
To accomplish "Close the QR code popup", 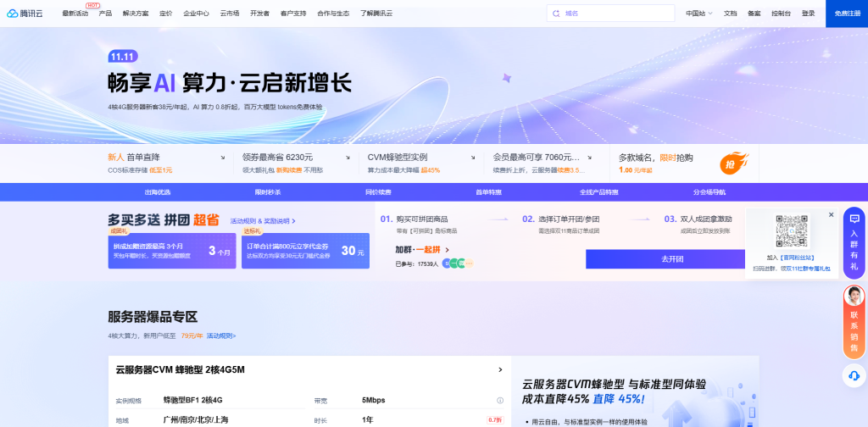I will point(831,215).
